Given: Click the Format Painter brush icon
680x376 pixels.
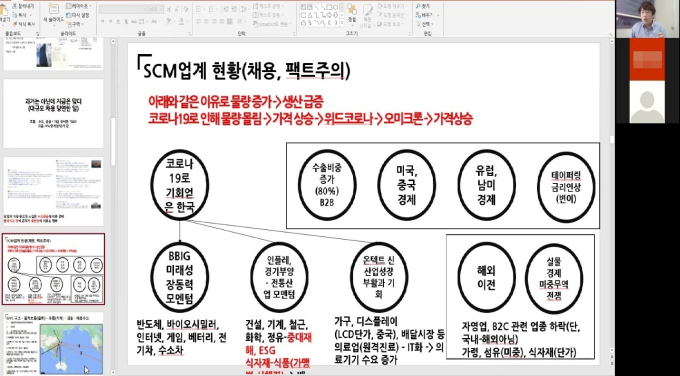Looking at the screenshot, I should tap(15, 24).
